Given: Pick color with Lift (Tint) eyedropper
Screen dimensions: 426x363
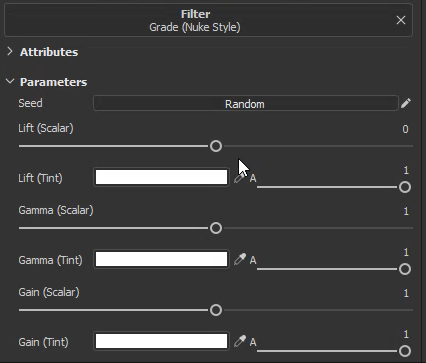Looking at the screenshot, I should 240,178.
